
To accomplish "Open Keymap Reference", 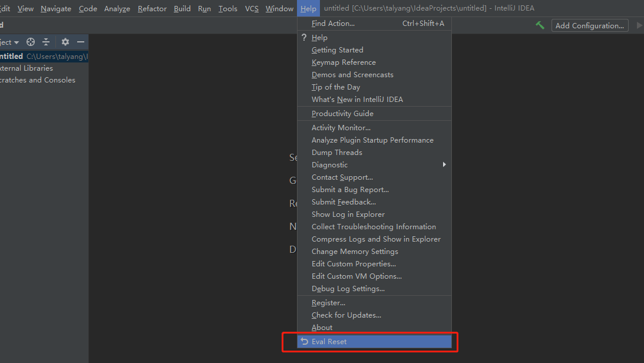I will (374, 62).
